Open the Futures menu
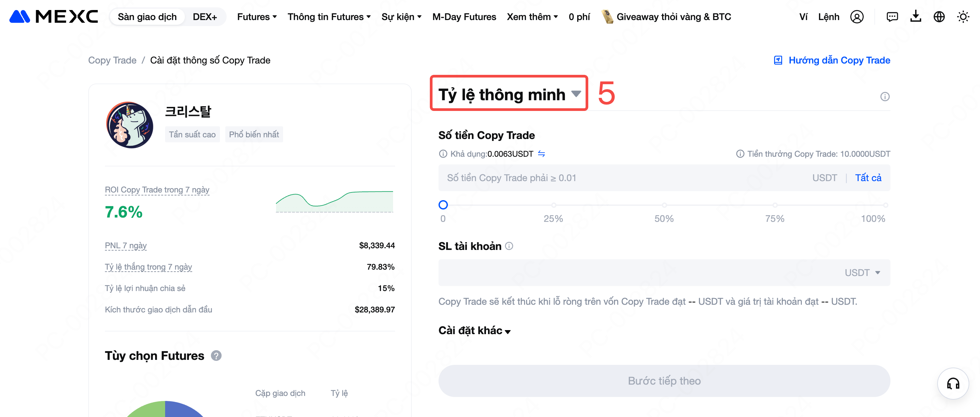Viewport: 980px width, 417px height. (257, 17)
